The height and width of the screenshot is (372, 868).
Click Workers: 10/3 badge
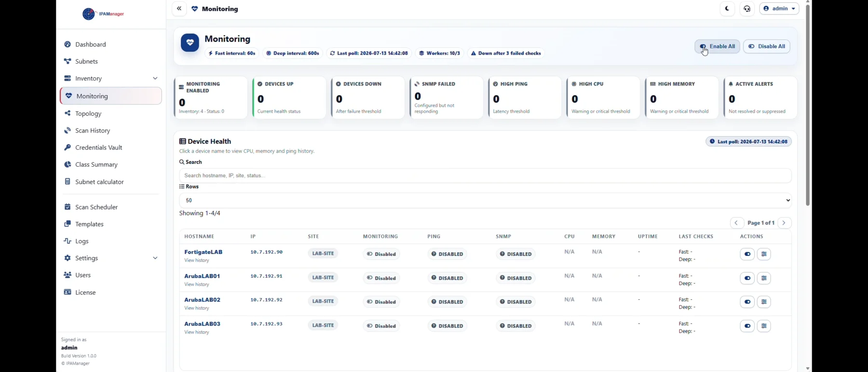(x=439, y=53)
